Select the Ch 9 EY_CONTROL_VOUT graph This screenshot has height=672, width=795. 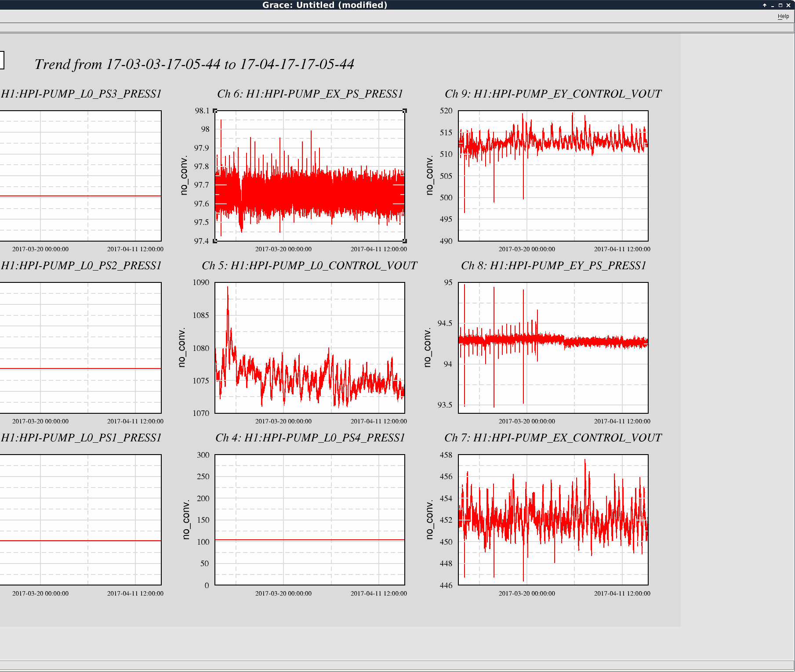click(553, 176)
